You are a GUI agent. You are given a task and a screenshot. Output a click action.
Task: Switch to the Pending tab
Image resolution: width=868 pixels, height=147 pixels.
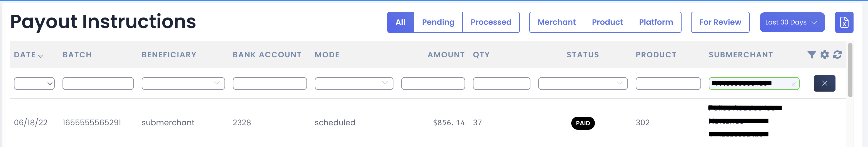pos(438,22)
